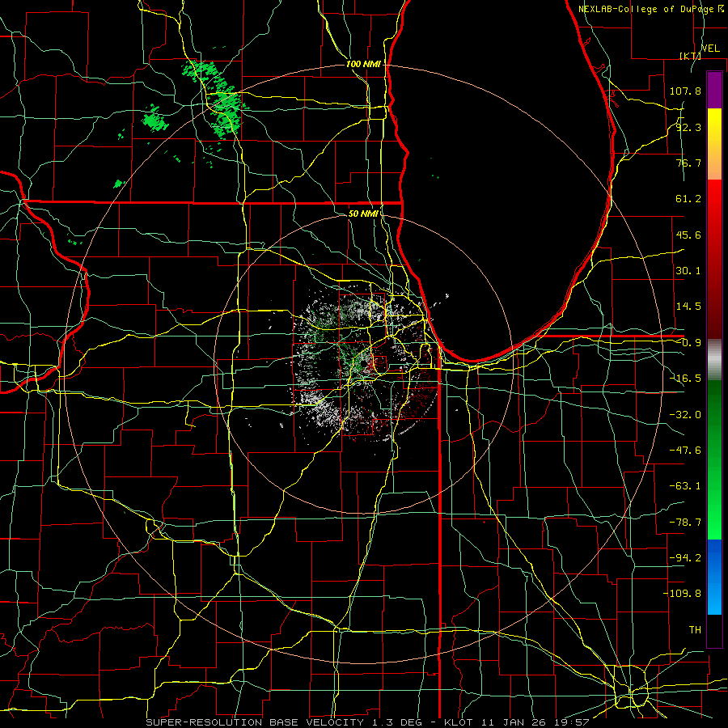This screenshot has height=728, width=728.
Task: Click the -32.0 velocity scale value
Action: (x=685, y=415)
